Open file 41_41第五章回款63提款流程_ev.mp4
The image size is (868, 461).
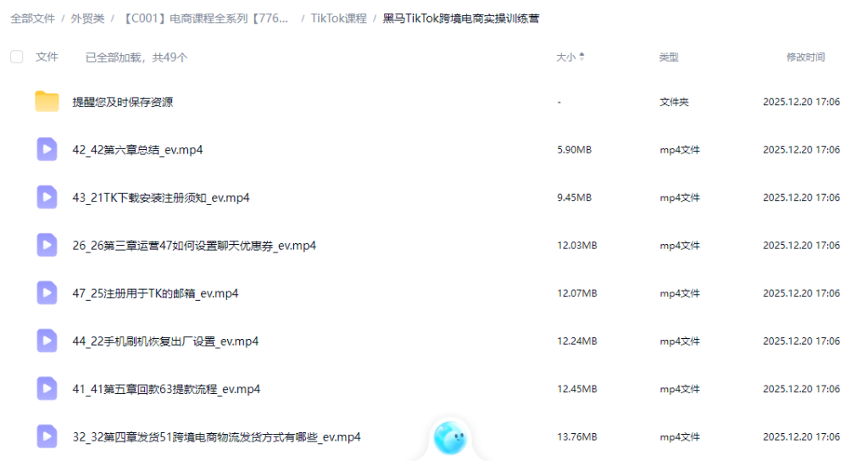[x=166, y=389]
